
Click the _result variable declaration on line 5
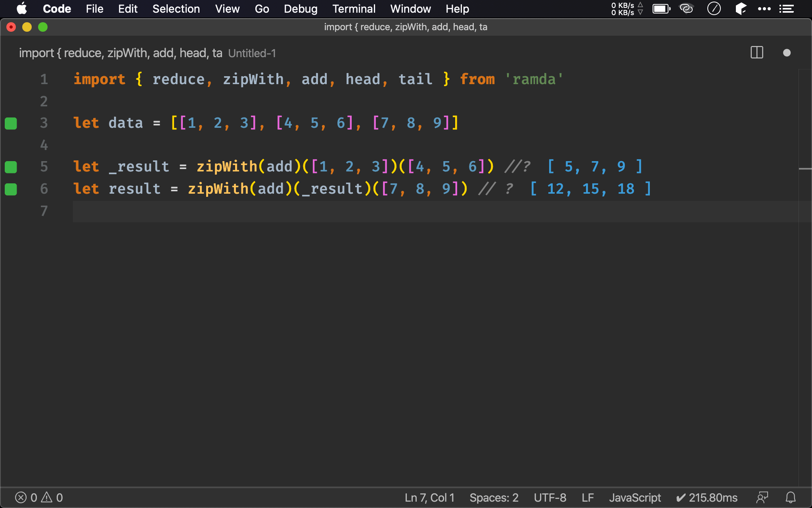pos(139,167)
